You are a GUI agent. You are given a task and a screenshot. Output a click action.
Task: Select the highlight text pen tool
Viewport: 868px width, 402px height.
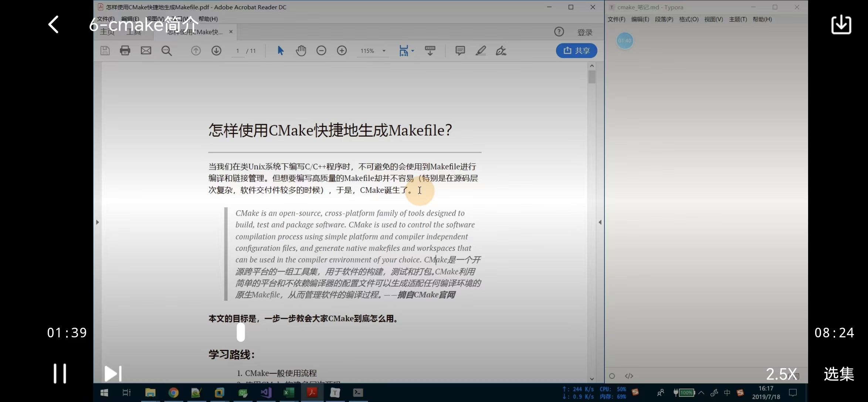pos(481,51)
